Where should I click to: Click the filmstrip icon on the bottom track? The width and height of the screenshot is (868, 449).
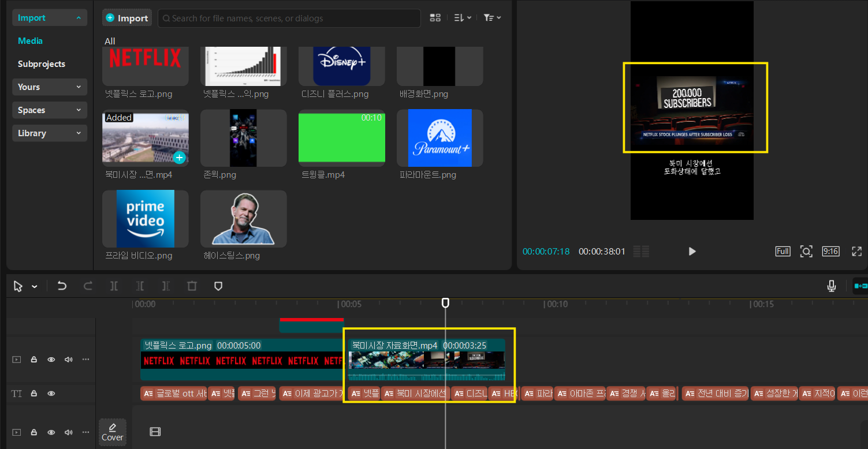tap(155, 432)
